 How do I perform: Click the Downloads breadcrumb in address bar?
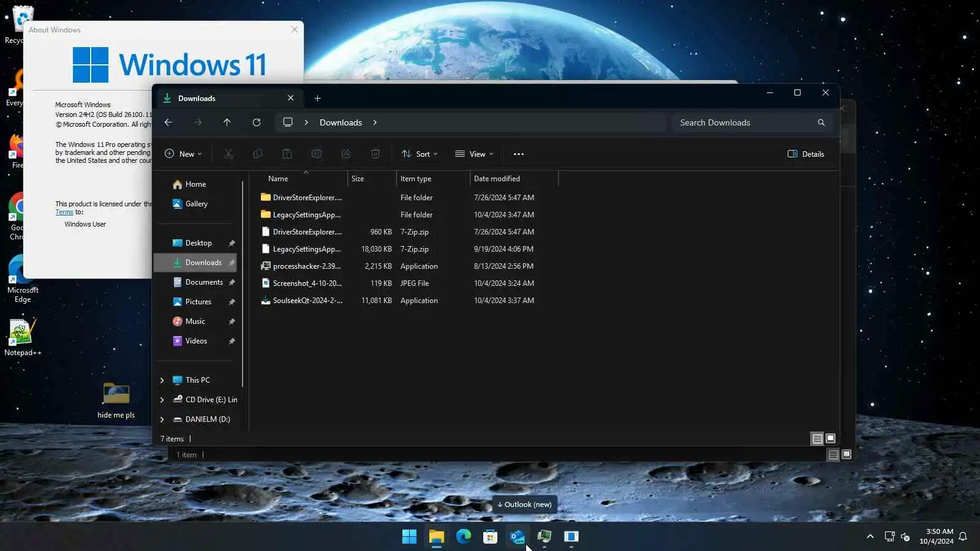[x=341, y=122]
